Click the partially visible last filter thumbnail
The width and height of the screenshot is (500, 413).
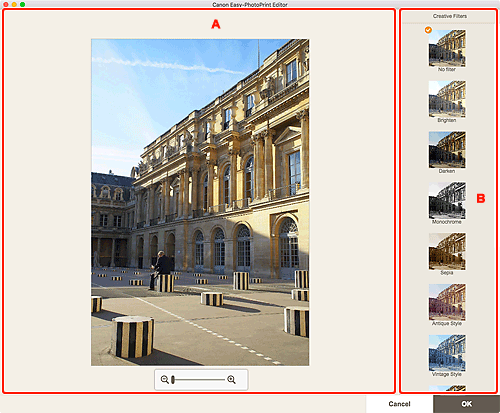pos(447,388)
